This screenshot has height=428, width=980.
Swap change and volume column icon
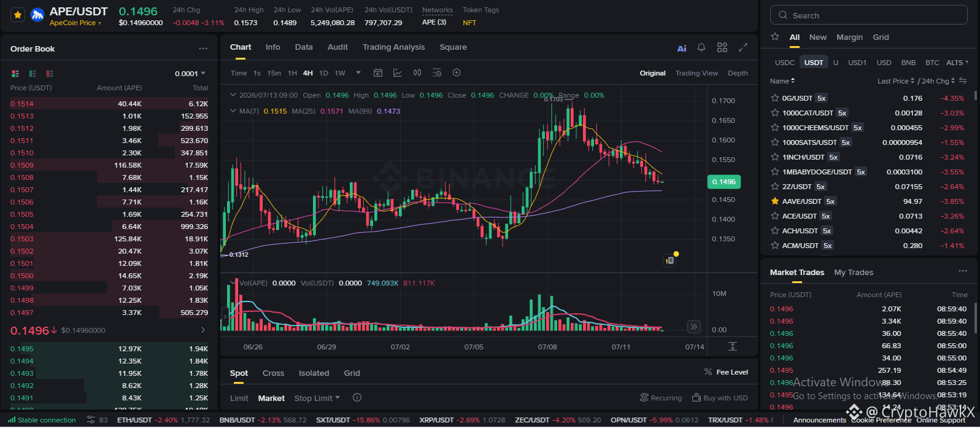963,81
